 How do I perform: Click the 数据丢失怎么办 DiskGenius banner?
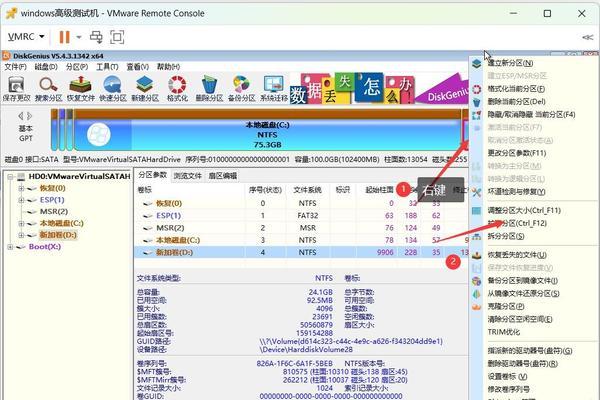pos(379,89)
